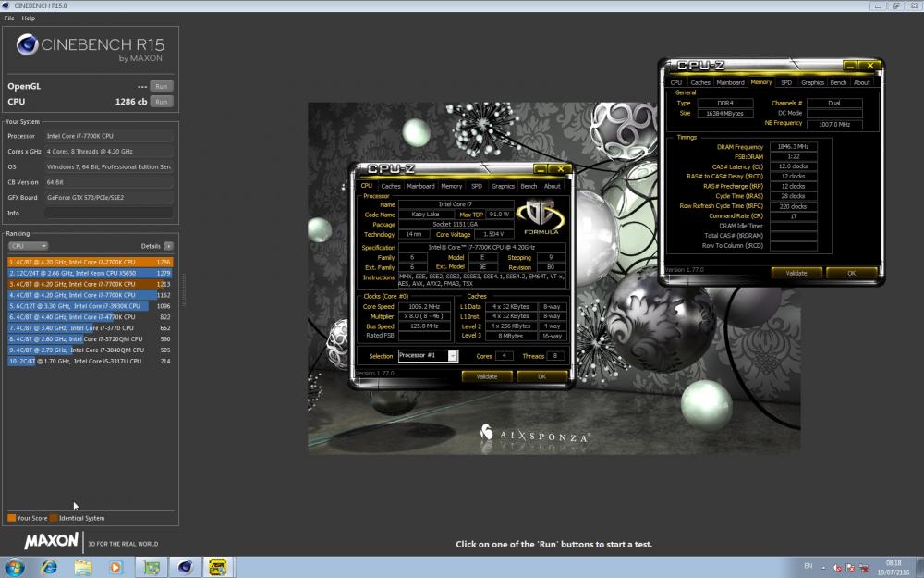Open CPU tab in CPU-Z Memory window
The width and height of the screenshot is (924, 578).
(x=676, y=82)
